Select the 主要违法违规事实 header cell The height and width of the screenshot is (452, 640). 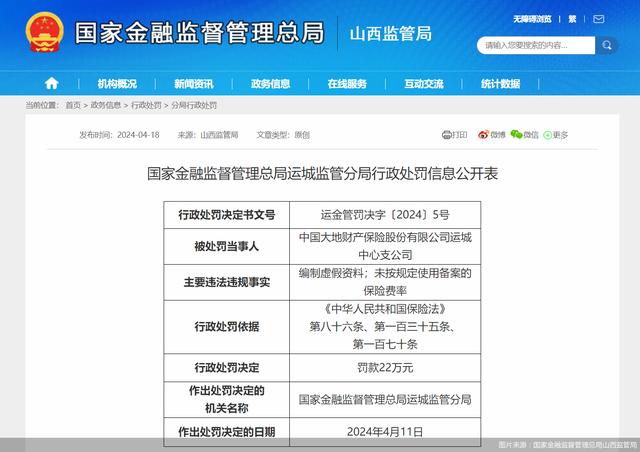(227, 282)
